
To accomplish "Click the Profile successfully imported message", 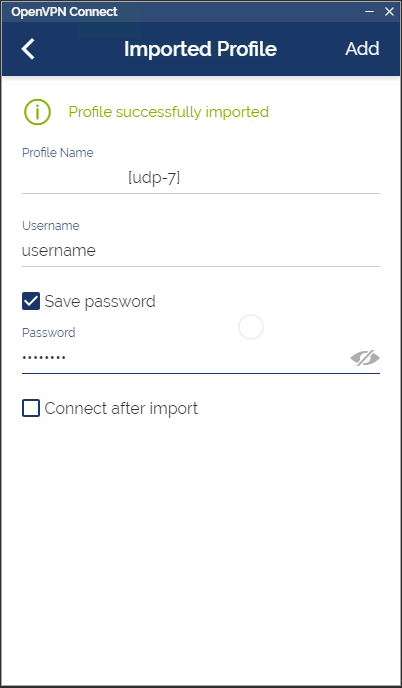I will tap(169, 112).
